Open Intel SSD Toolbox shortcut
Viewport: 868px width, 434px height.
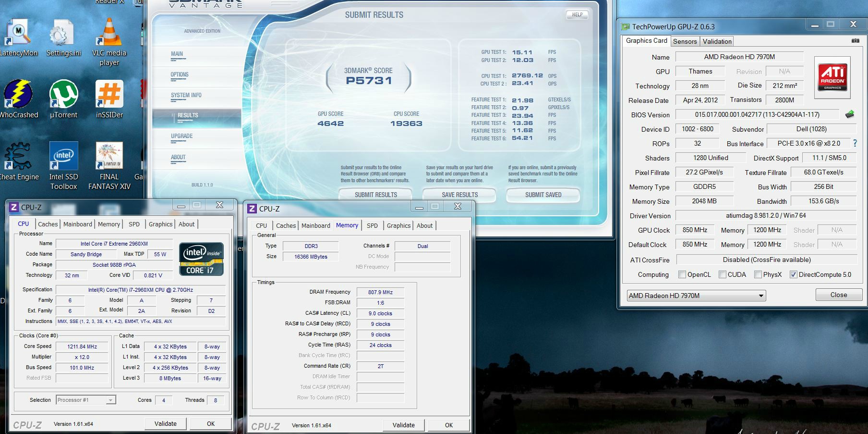(x=63, y=166)
